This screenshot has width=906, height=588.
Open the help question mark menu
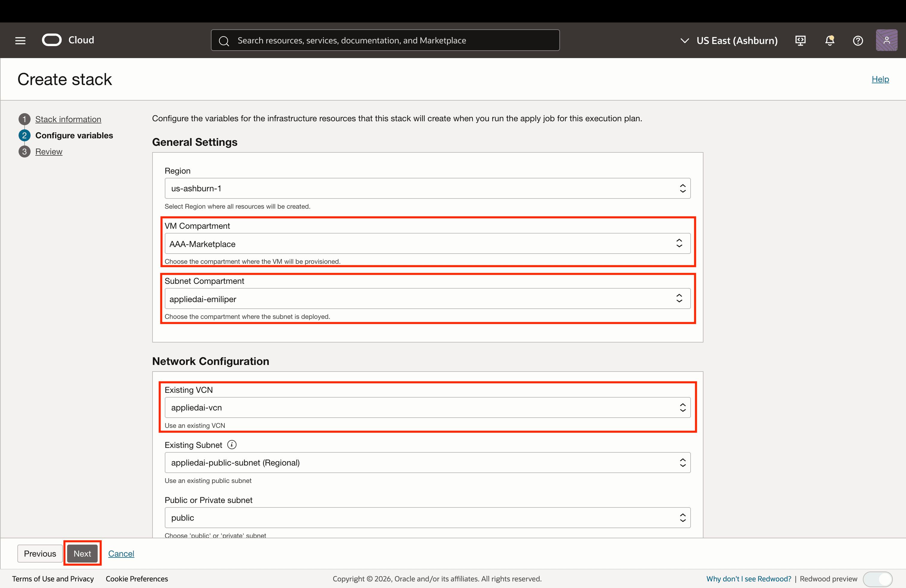tap(858, 40)
